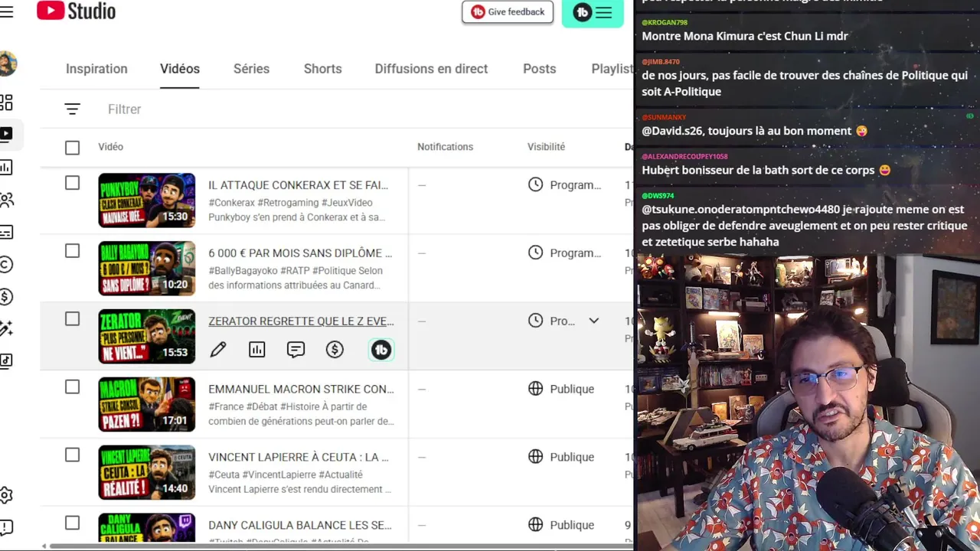Image resolution: width=980 pixels, height=551 pixels.
Task: Edit details of the ZERATOR video
Action: [218, 350]
